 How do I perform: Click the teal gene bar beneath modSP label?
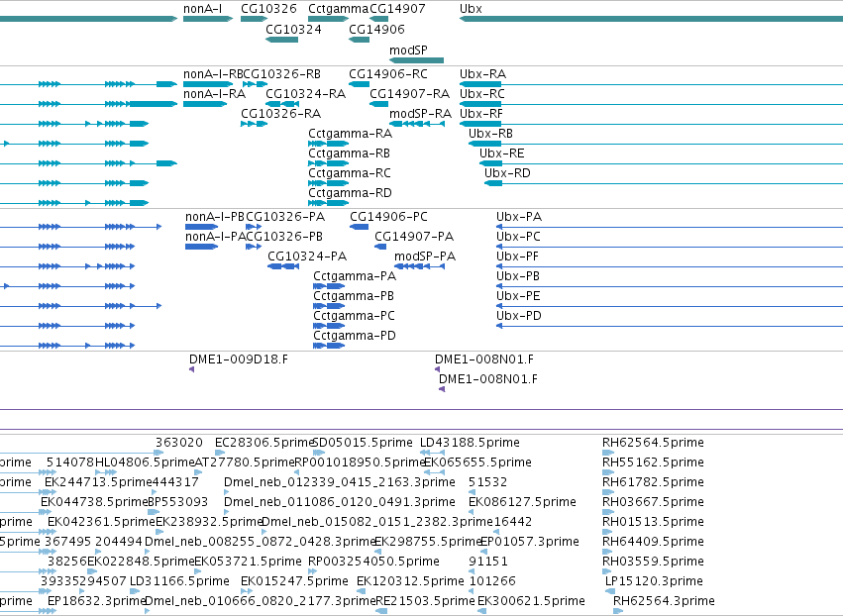coord(417,60)
